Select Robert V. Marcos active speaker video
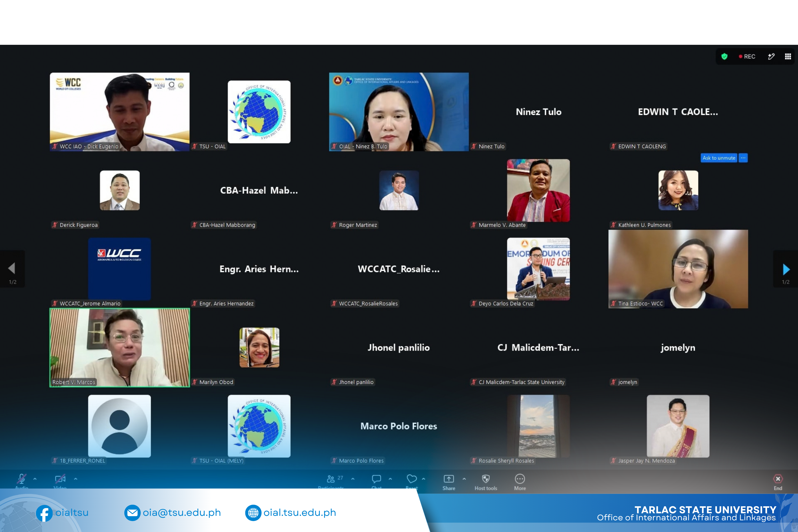 120,347
